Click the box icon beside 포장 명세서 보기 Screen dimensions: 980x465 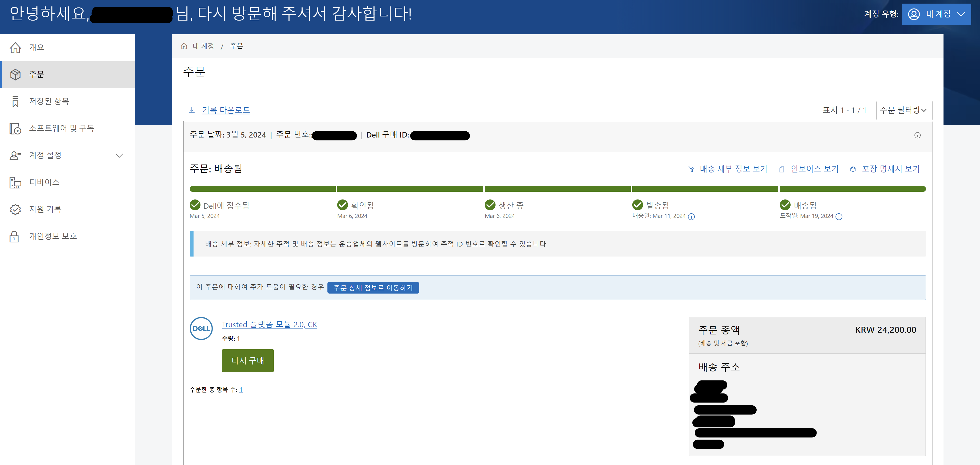853,169
